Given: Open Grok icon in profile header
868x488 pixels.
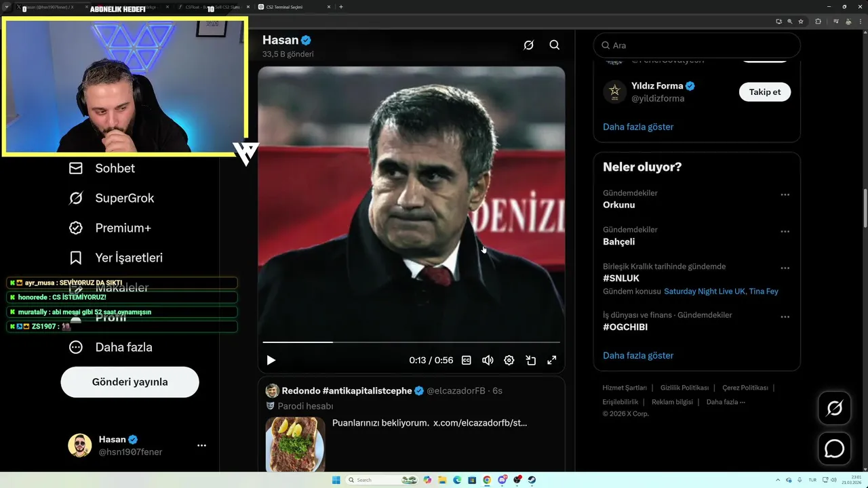Looking at the screenshot, I should pos(528,45).
